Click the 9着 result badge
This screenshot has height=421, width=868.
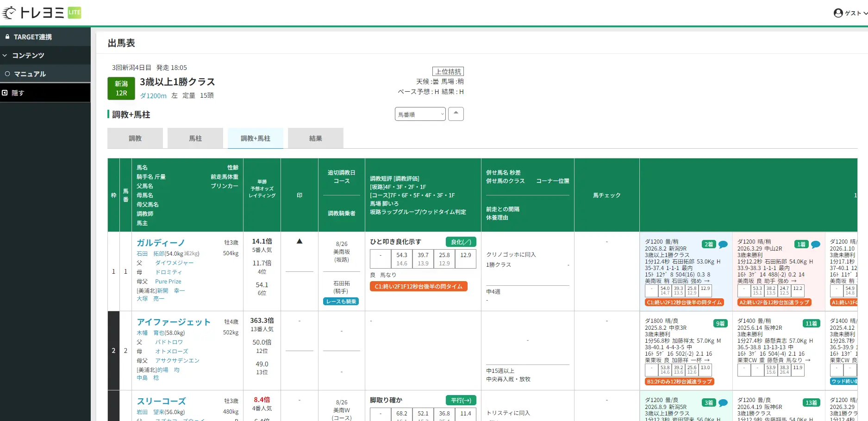point(720,324)
